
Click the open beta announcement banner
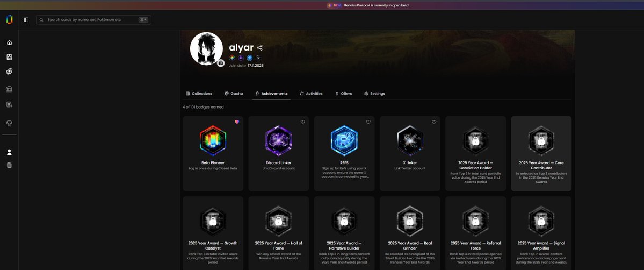click(x=368, y=5)
